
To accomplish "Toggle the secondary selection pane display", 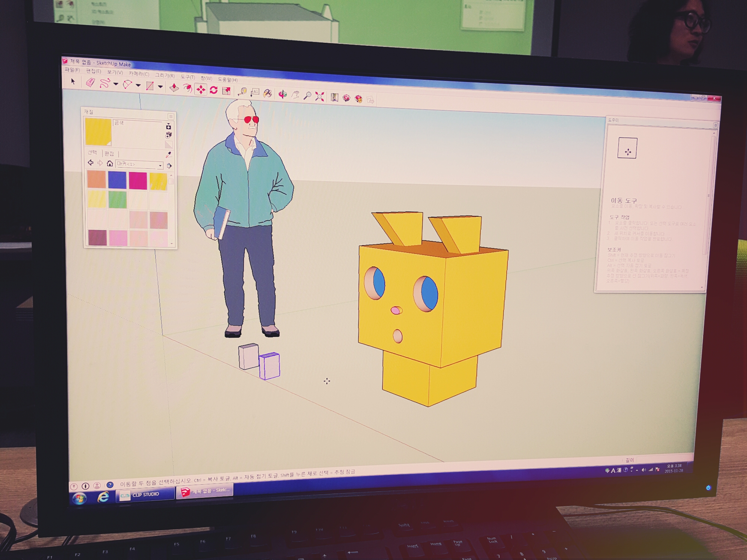I will pyautogui.click(x=168, y=126).
